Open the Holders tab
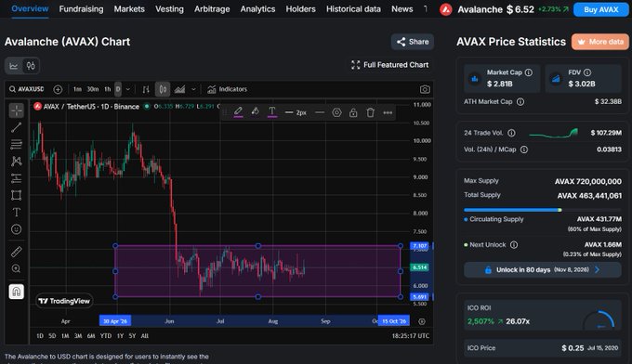 pyautogui.click(x=301, y=9)
